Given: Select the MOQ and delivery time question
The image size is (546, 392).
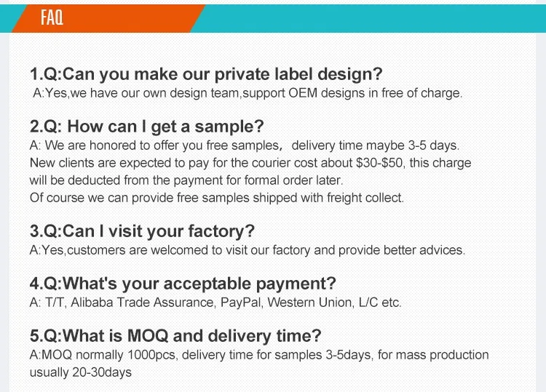Looking at the screenshot, I should coord(175,336).
